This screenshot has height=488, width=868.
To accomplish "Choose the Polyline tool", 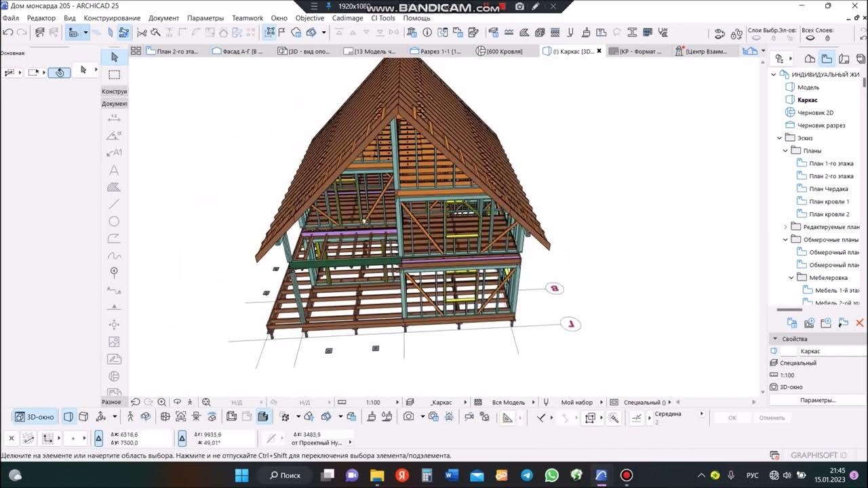I will pos(114,239).
